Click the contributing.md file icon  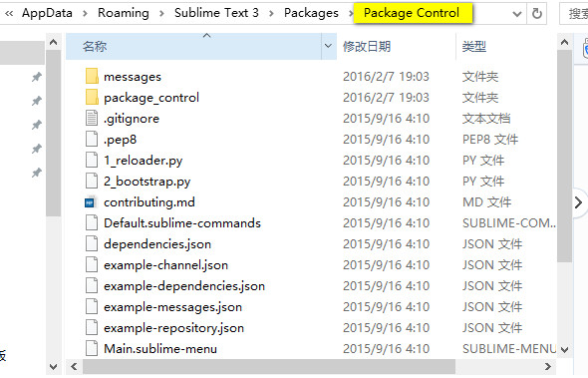(90, 202)
